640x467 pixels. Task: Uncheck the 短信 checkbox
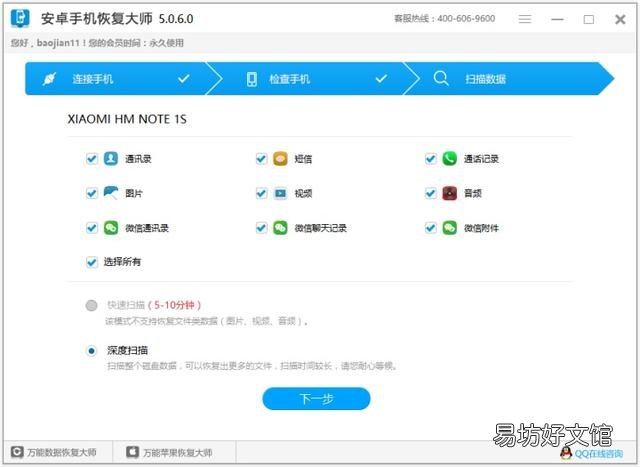(261, 158)
